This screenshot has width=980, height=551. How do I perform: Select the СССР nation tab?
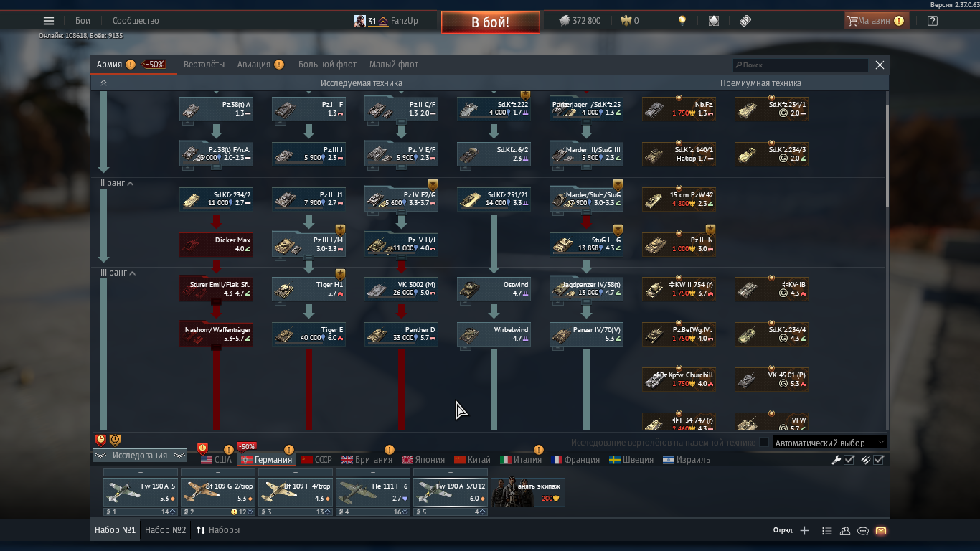pyautogui.click(x=316, y=460)
